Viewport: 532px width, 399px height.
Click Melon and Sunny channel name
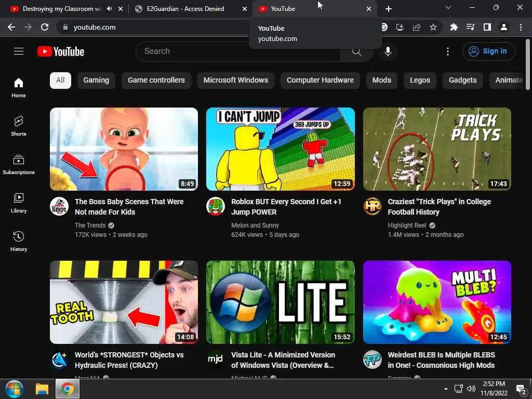[255, 225]
